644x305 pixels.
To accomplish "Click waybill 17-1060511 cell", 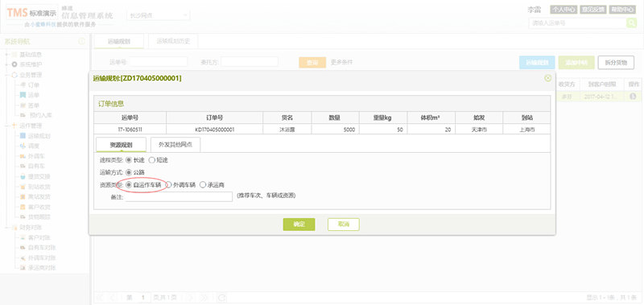I will click(x=130, y=130).
